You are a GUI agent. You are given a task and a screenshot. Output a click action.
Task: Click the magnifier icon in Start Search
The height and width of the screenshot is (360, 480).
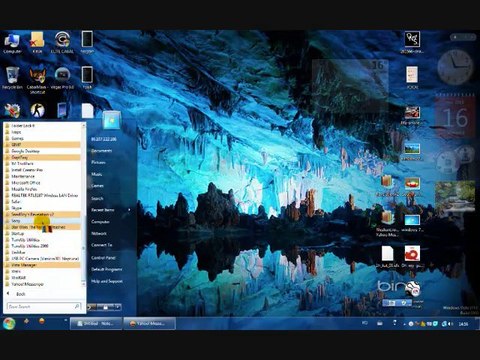coord(77,306)
